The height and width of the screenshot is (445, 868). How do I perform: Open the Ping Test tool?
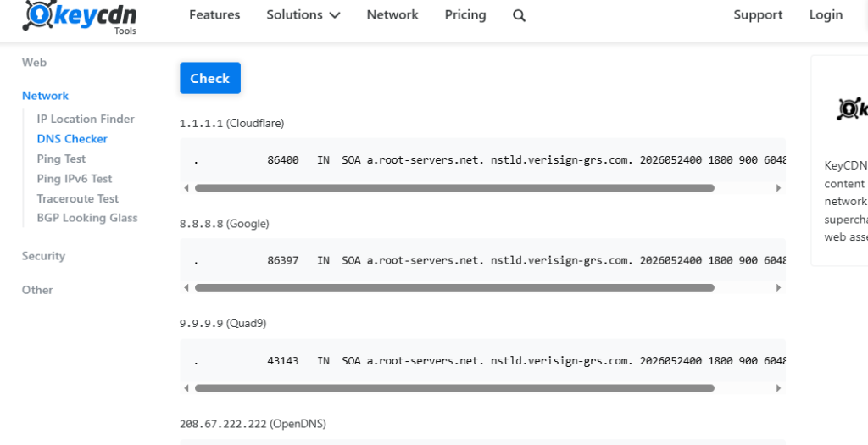coord(61,159)
